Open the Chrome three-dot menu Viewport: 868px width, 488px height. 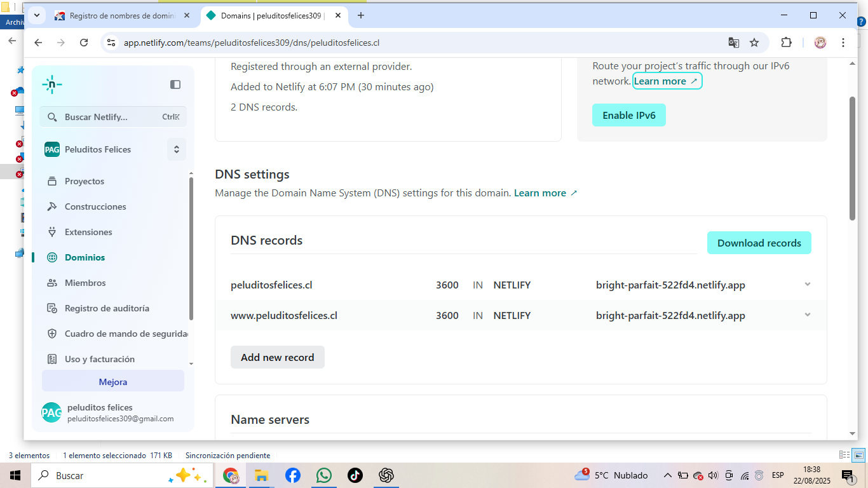[x=843, y=43]
